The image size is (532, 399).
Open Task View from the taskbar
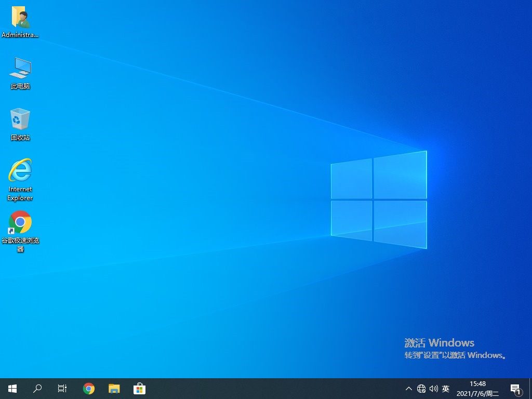tap(62, 389)
